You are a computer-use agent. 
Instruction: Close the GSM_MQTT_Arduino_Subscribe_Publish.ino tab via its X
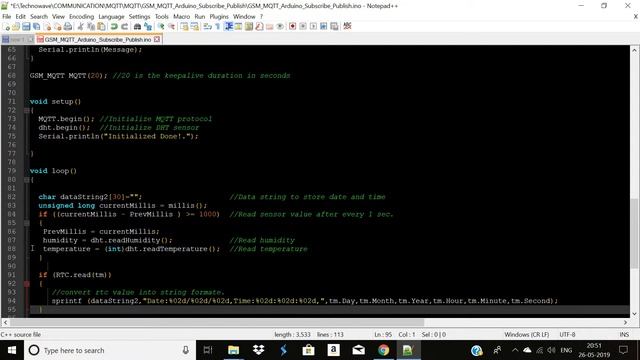pos(157,40)
